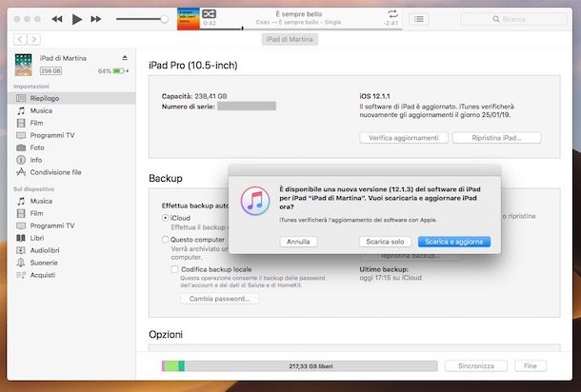Eject iPad di Martina
This screenshot has height=392, width=581.
126,58
